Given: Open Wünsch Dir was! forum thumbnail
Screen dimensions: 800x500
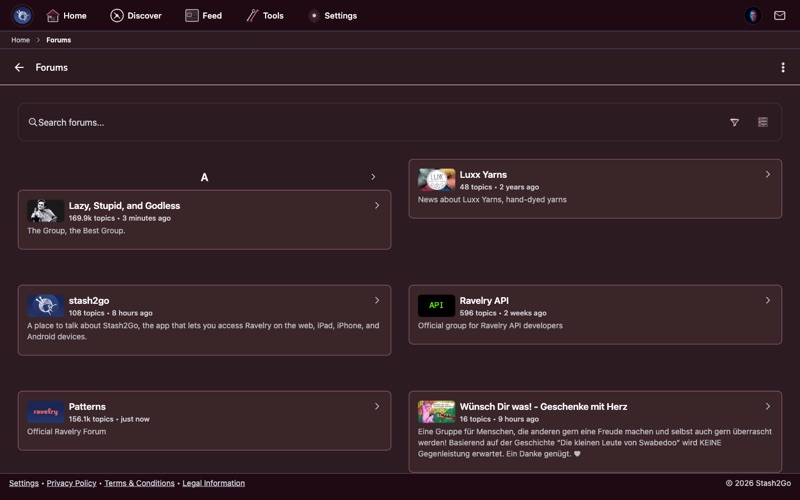Looking at the screenshot, I should tap(436, 412).
